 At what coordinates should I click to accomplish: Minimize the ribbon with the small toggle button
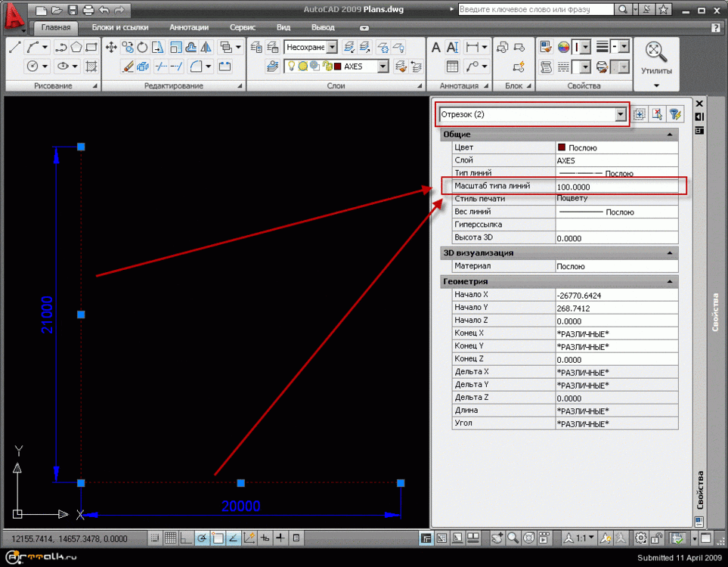coord(364,28)
